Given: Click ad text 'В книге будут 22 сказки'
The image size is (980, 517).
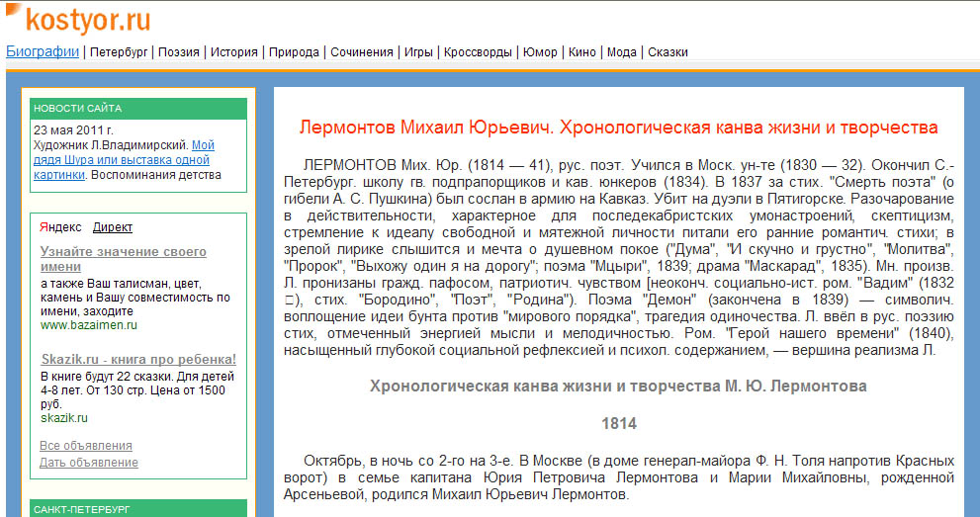Looking at the screenshot, I should coord(137,390).
